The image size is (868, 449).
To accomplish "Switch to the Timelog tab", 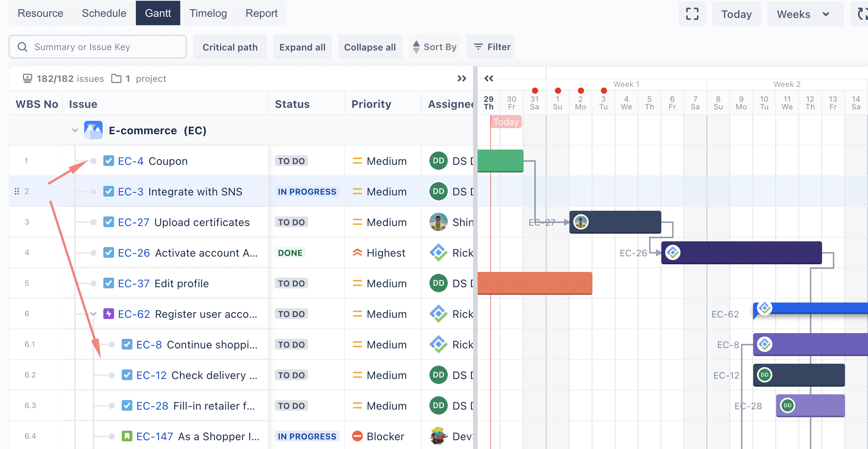I will pyautogui.click(x=208, y=13).
